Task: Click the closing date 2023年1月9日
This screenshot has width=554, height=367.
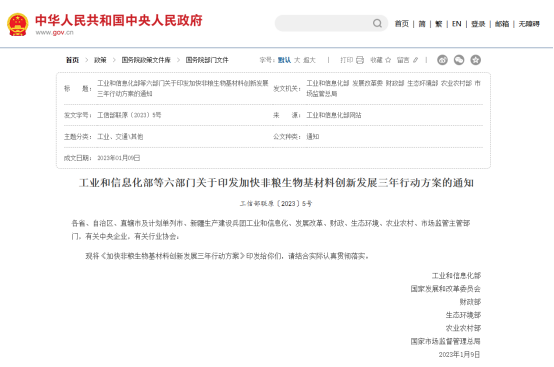Action: [459, 354]
